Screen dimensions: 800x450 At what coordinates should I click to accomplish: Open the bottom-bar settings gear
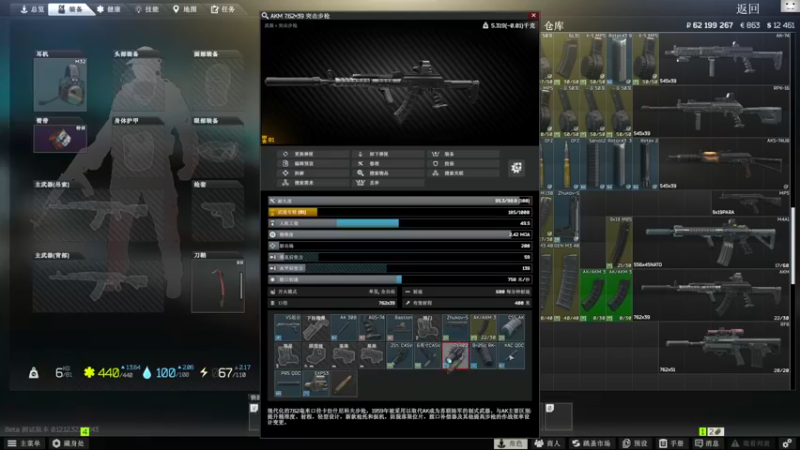787,443
